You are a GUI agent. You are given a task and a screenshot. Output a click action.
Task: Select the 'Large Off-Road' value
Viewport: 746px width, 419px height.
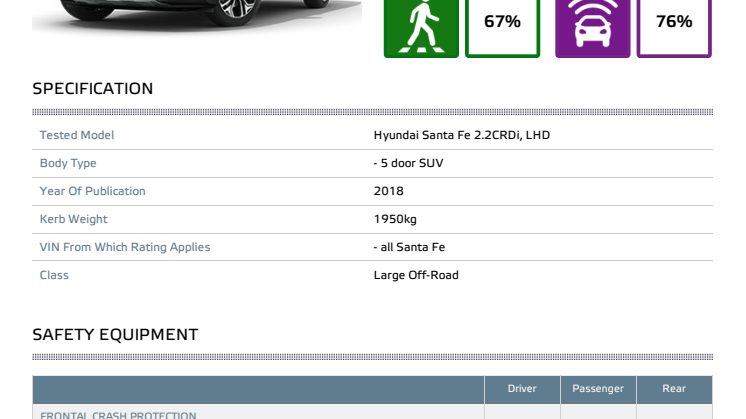[416, 275]
